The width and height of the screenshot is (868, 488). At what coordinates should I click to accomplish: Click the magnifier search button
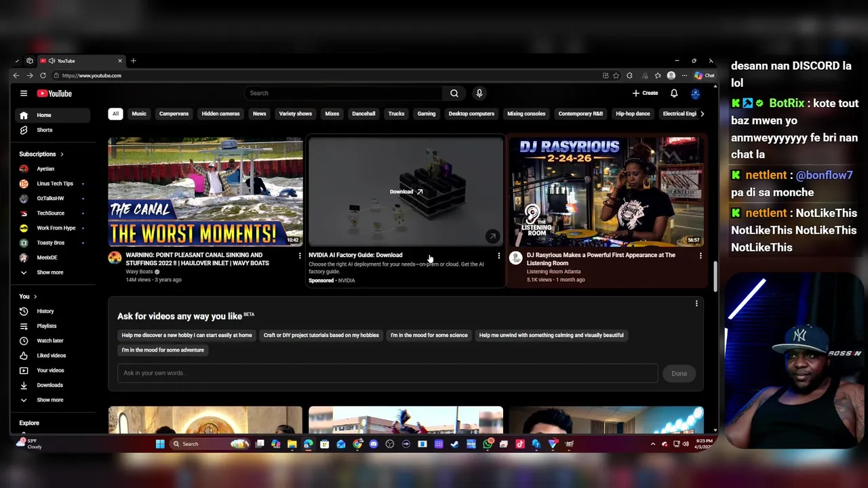[x=454, y=94]
